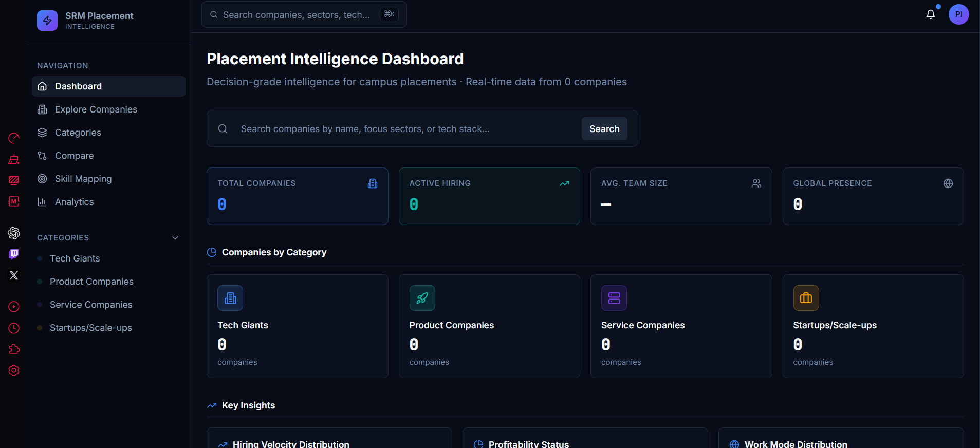Click the ⌘K shortcut badge

(389, 14)
